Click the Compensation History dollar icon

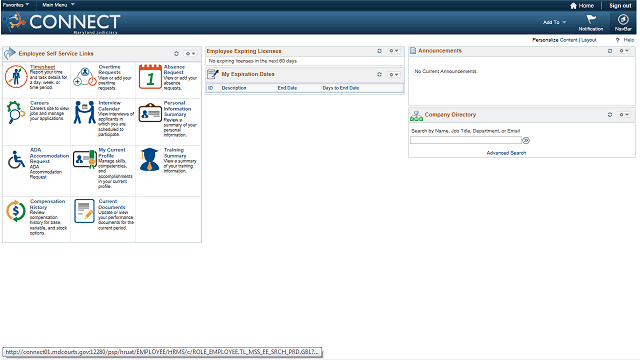click(x=16, y=211)
